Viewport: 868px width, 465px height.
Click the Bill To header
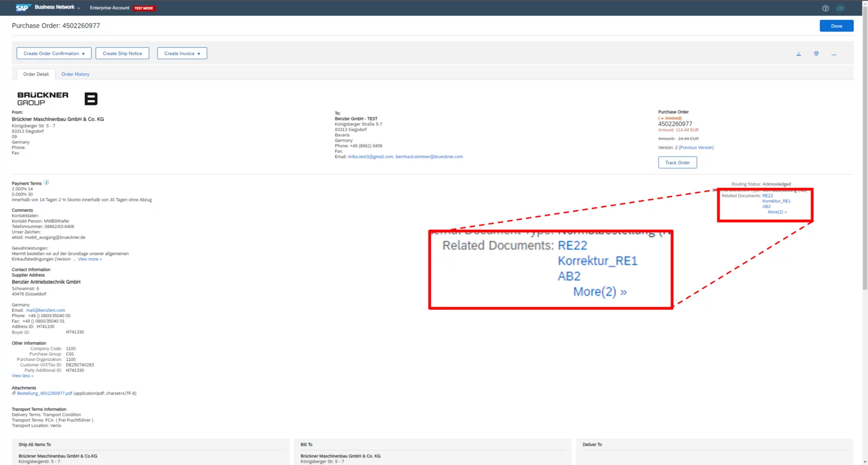[306, 445]
